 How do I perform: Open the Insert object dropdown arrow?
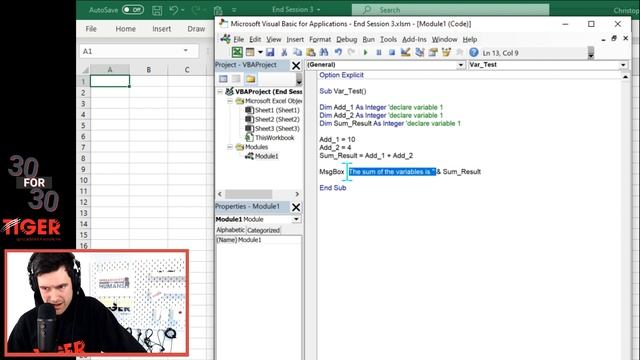(260, 52)
